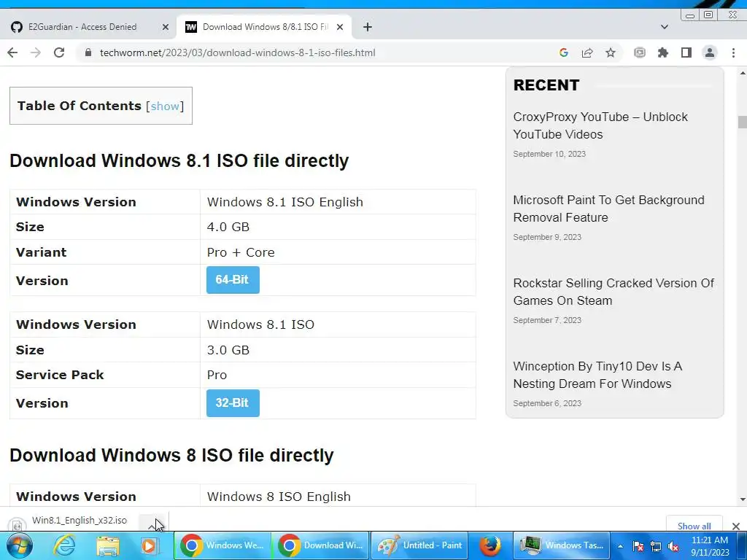Open the taskbar clock 11:21 AM
Screen dimensions: 747x560
[710, 546]
